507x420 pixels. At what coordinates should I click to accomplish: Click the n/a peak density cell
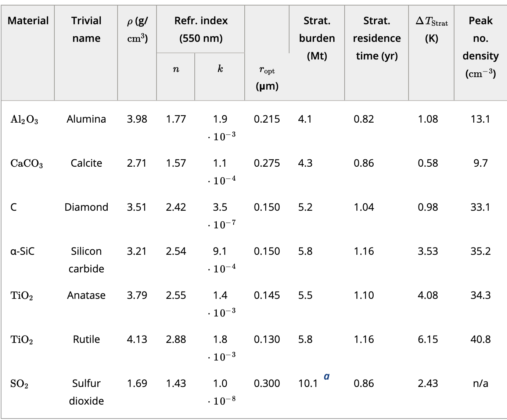[480, 383]
